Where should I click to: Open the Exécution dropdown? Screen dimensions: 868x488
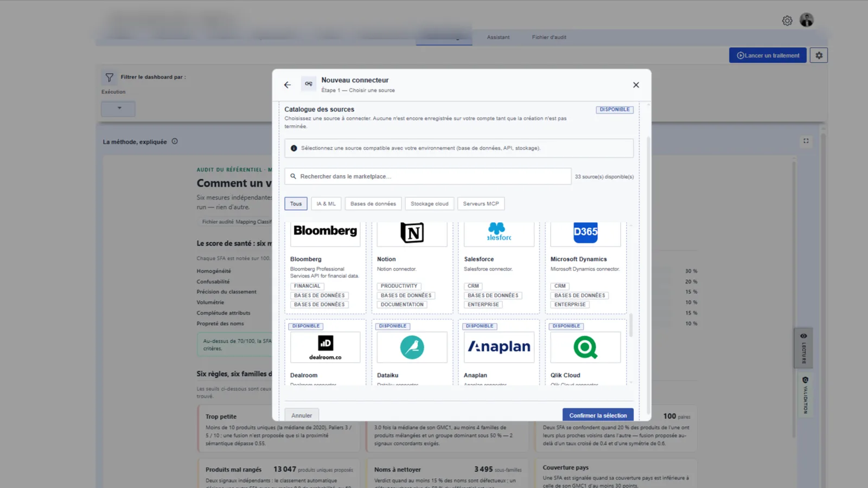118,108
